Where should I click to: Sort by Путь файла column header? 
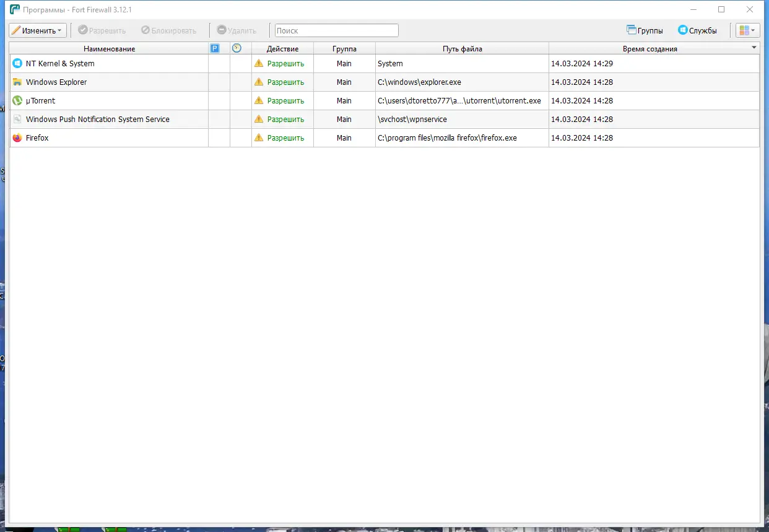[x=462, y=48]
